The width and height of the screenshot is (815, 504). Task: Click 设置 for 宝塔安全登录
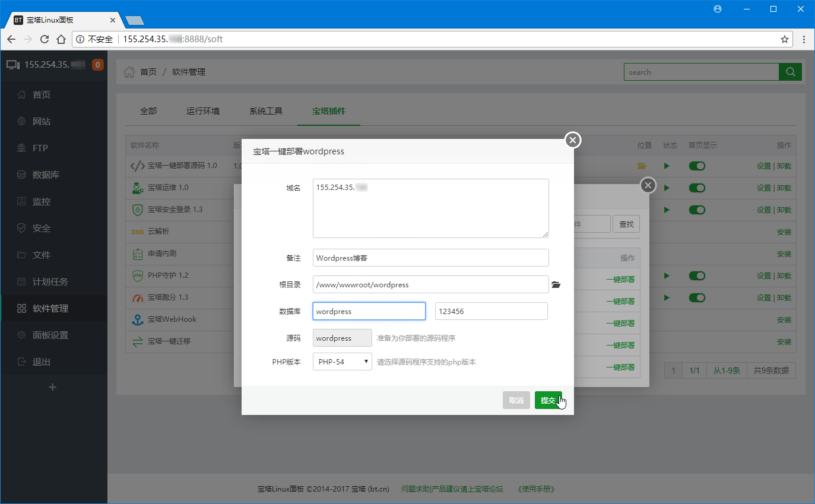(764, 210)
